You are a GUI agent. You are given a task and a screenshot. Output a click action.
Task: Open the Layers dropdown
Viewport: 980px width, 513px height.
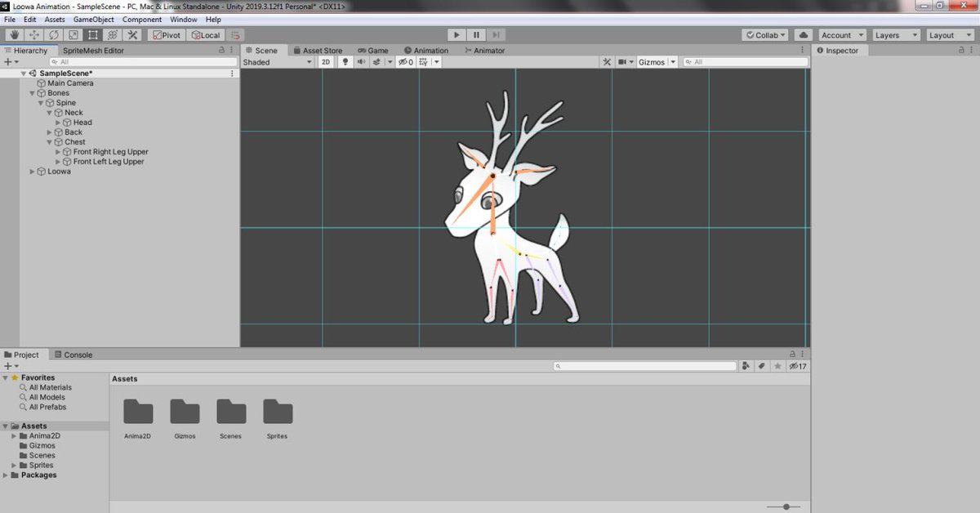tap(895, 35)
